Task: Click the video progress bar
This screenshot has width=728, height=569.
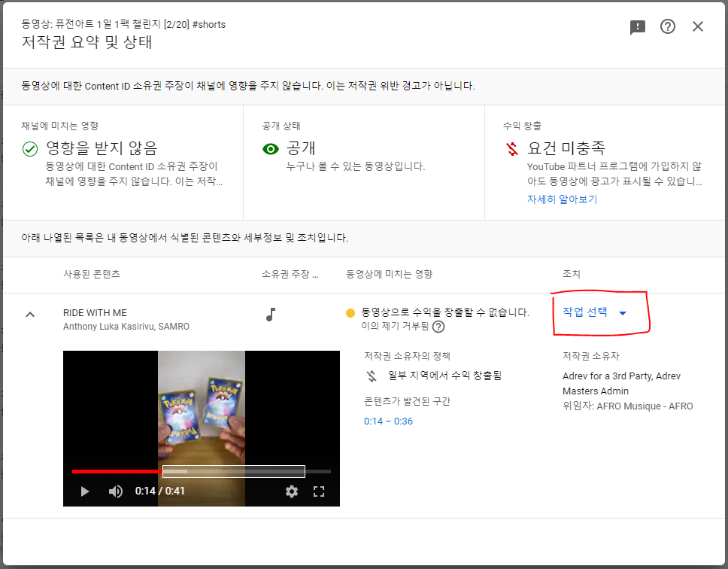Action: click(202, 471)
